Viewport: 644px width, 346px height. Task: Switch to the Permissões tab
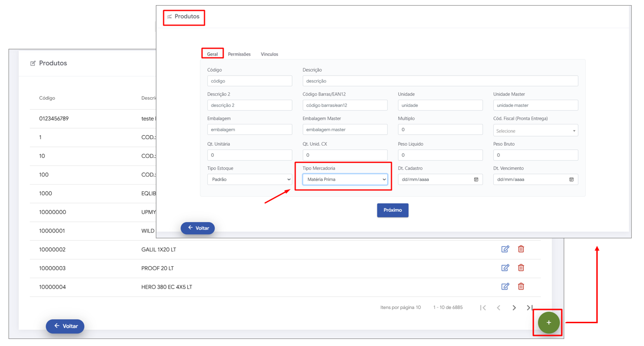click(x=239, y=54)
